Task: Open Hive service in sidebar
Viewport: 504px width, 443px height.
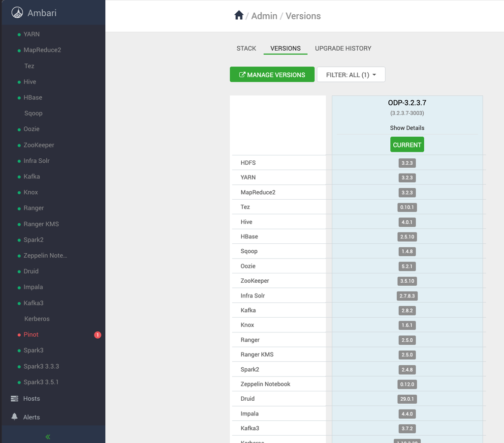Action: [30, 82]
